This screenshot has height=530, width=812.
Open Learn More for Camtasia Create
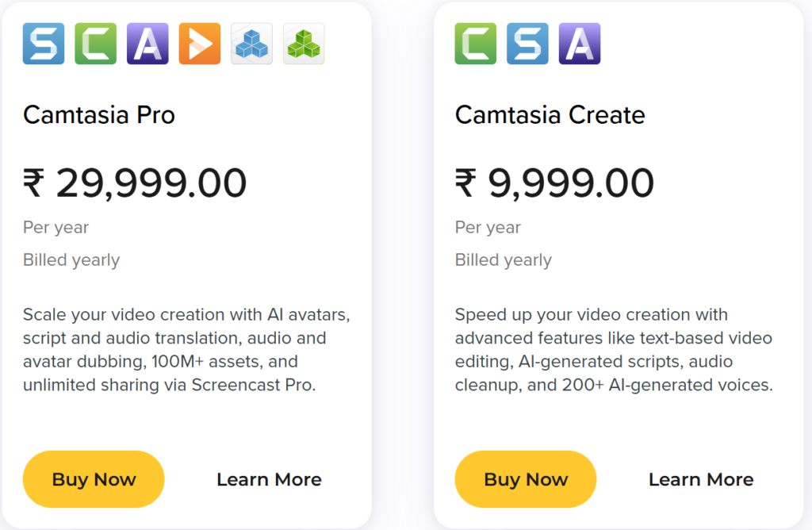point(701,479)
